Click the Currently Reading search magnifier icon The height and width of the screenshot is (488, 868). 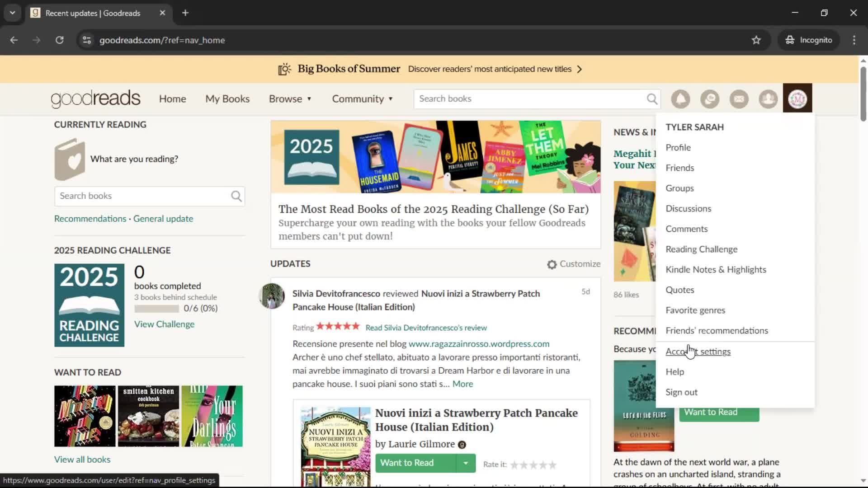(236, 196)
